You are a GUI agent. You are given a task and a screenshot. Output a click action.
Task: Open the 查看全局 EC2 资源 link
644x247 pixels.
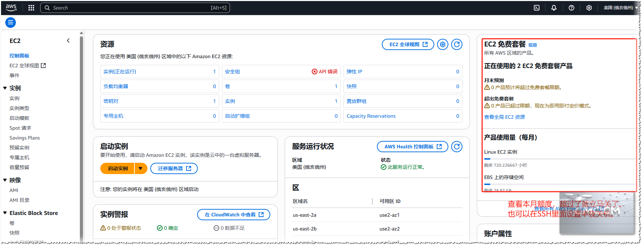click(x=504, y=117)
